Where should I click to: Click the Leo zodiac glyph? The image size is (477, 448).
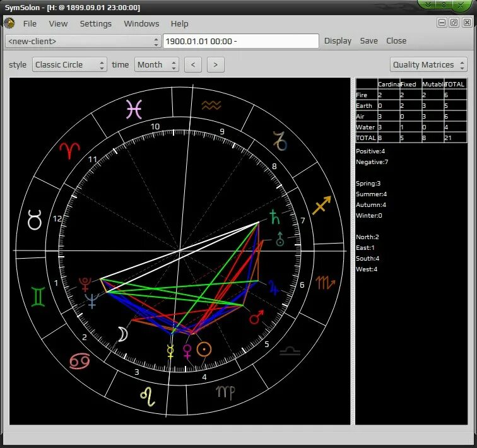[148, 397]
